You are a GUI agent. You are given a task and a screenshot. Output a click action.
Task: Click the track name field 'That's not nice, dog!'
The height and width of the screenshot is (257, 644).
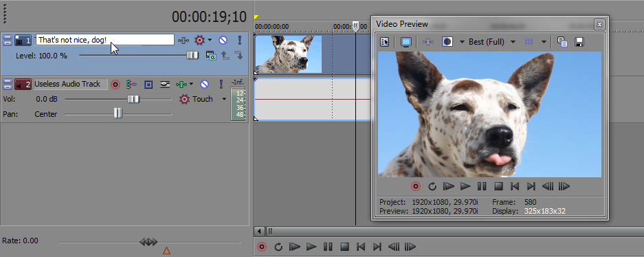pos(105,40)
